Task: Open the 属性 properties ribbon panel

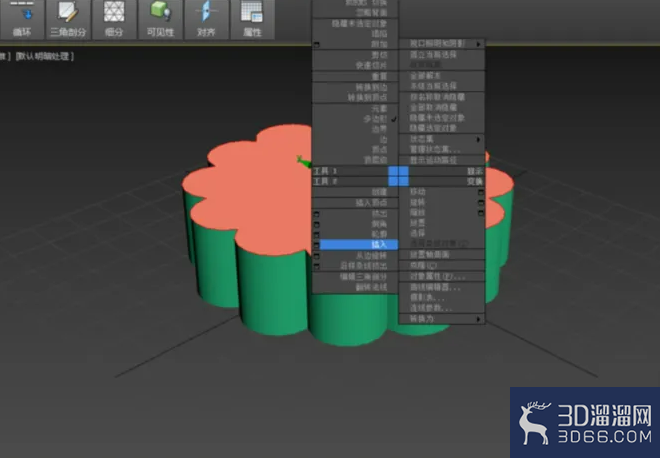Action: pyautogui.click(x=252, y=19)
